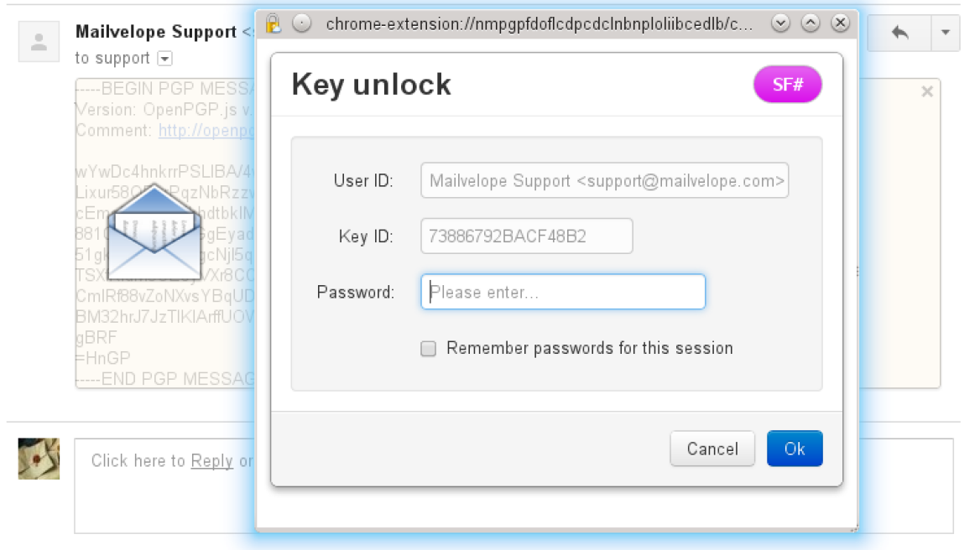Click the pink SF# security badge

(x=787, y=86)
